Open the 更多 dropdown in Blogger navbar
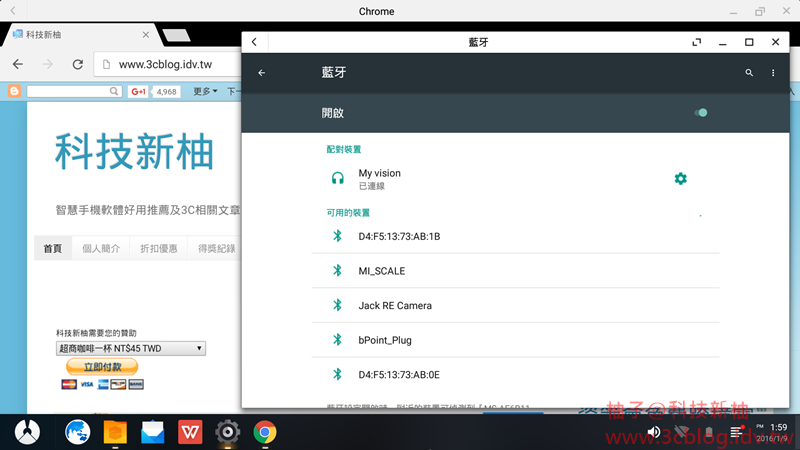800x450 pixels. (x=205, y=91)
